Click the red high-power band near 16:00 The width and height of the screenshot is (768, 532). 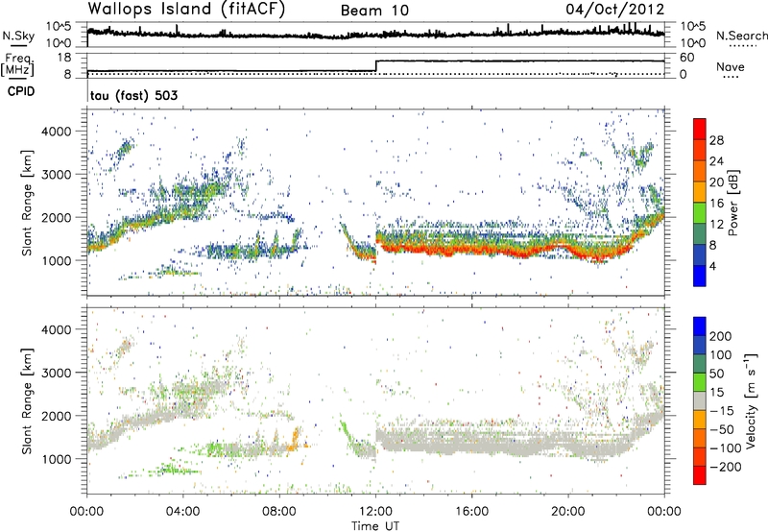click(x=471, y=250)
